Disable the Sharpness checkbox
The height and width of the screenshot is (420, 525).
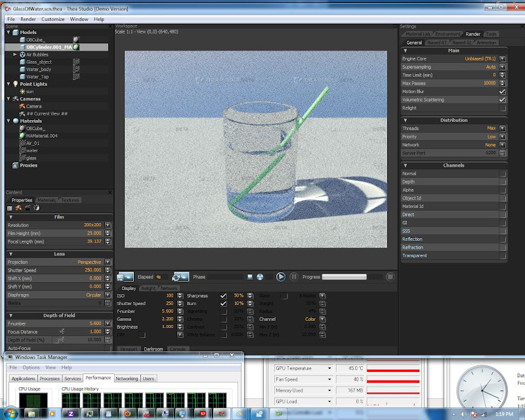coord(224,296)
